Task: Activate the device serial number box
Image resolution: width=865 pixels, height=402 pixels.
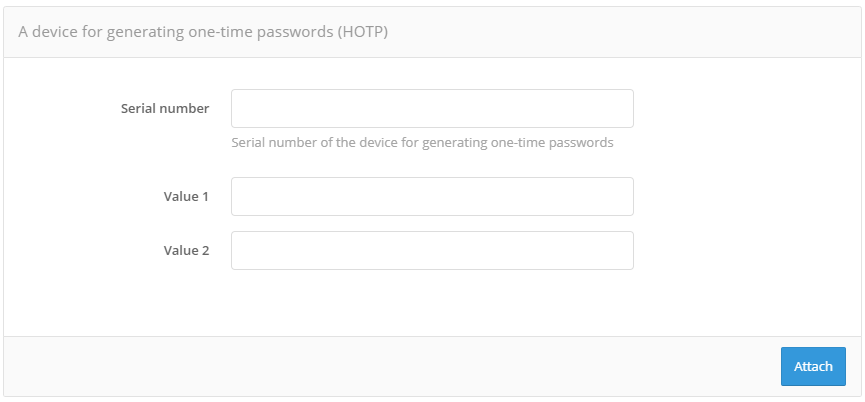Action: (432, 109)
